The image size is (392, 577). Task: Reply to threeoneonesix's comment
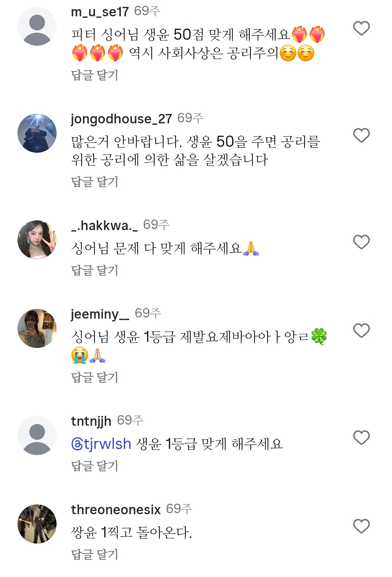click(x=95, y=555)
